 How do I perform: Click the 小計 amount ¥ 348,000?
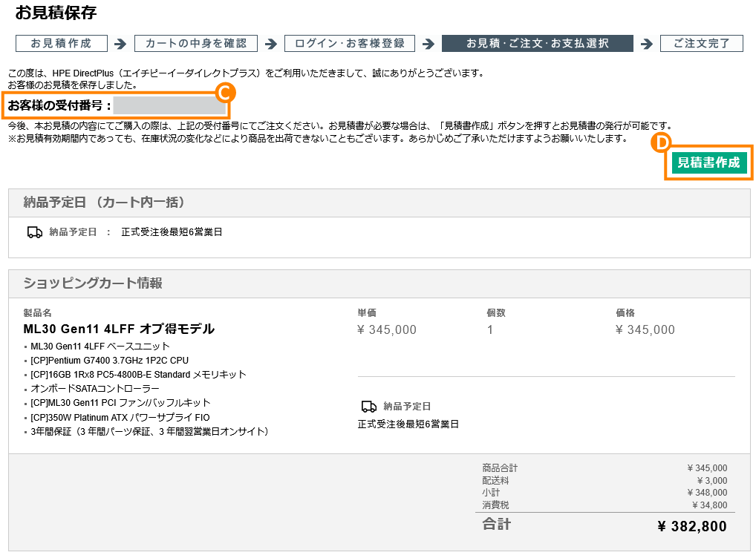[707, 493]
